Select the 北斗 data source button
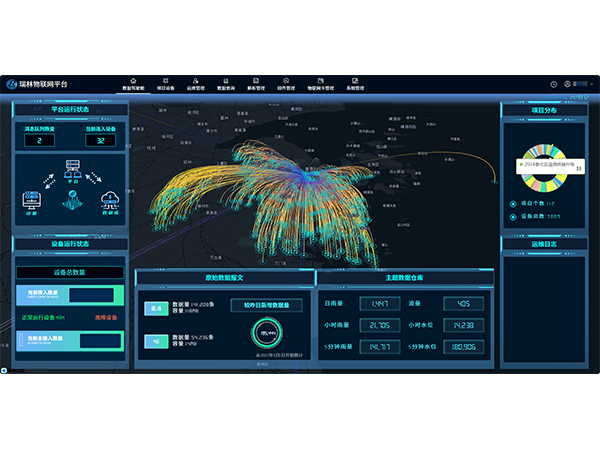The width and height of the screenshot is (600, 450). click(x=156, y=309)
